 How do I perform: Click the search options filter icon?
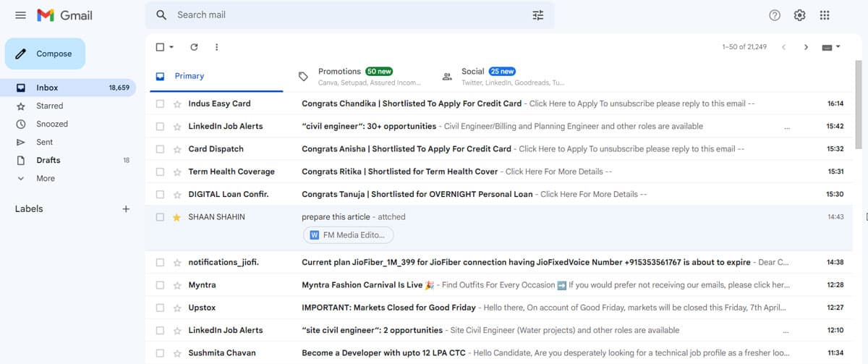click(x=537, y=15)
